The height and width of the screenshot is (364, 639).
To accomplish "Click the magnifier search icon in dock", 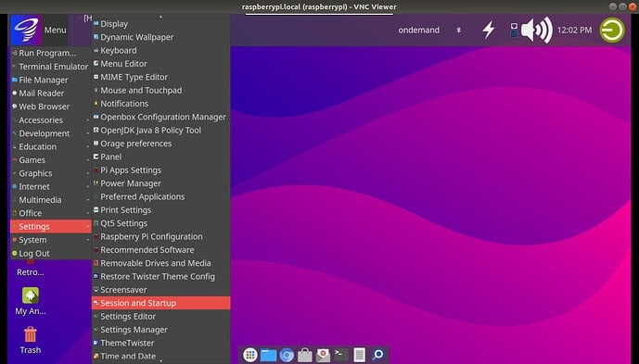I will pyautogui.click(x=377, y=355).
